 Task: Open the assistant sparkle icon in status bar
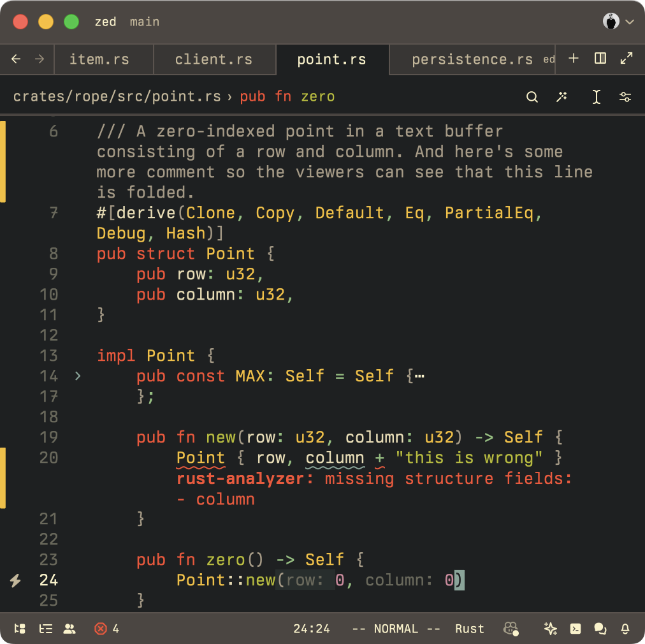point(551,629)
